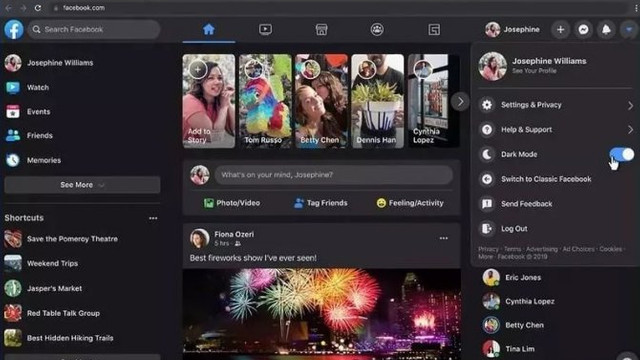This screenshot has height=360, width=640.
Task: Open the Gaming tab icon
Action: [x=434, y=29]
